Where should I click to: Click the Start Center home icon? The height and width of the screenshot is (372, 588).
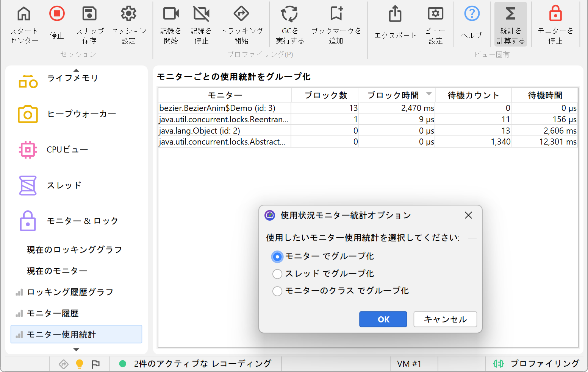click(x=24, y=14)
